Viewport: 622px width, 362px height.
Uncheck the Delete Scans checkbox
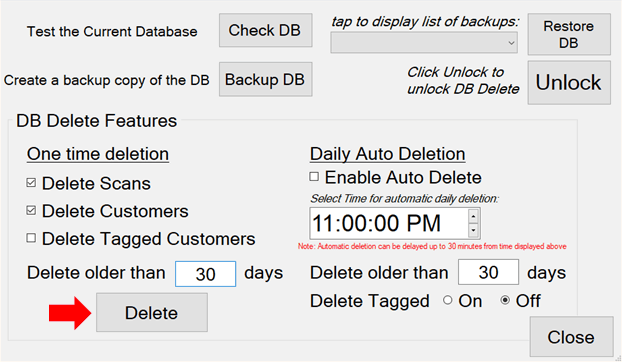pos(31,183)
